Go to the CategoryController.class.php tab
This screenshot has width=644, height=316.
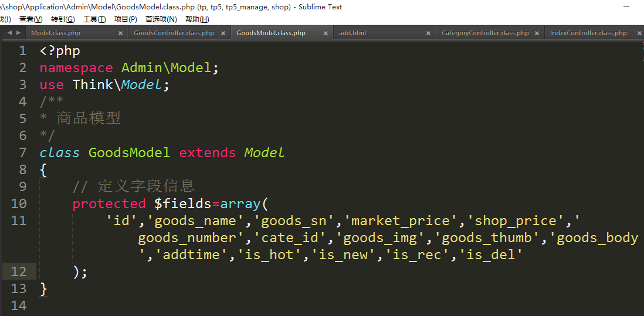click(485, 33)
